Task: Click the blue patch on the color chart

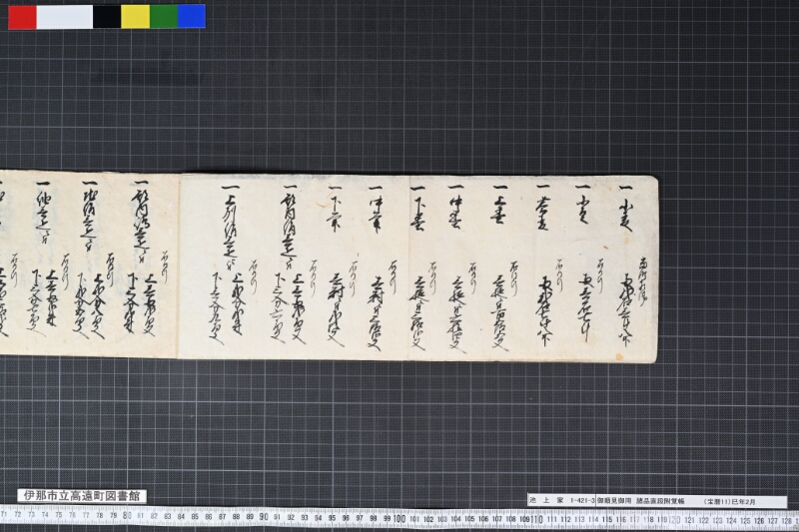Action: 192,17
